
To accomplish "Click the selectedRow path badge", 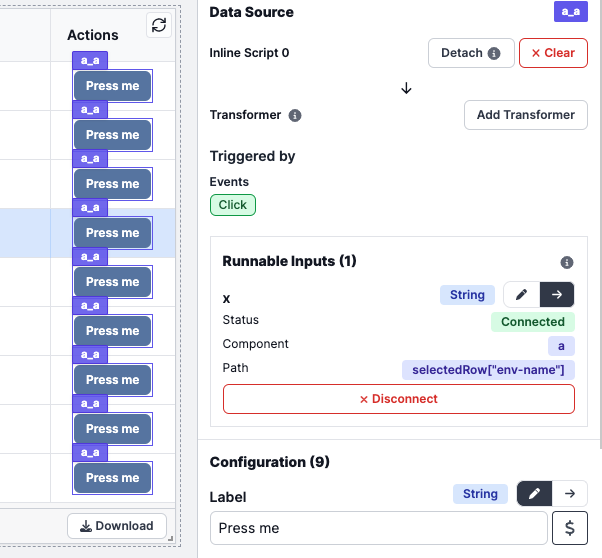I will tap(488, 370).
